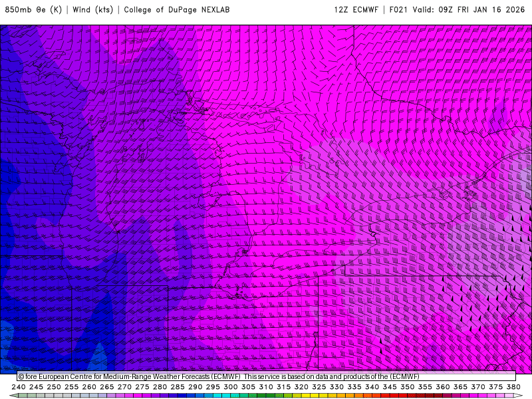Click the left end arrow of colorbar
The height and width of the screenshot is (399, 532).
pyautogui.click(x=13, y=396)
